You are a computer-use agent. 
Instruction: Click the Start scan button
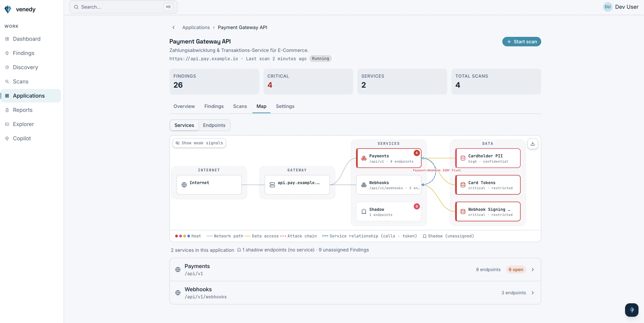521,42
